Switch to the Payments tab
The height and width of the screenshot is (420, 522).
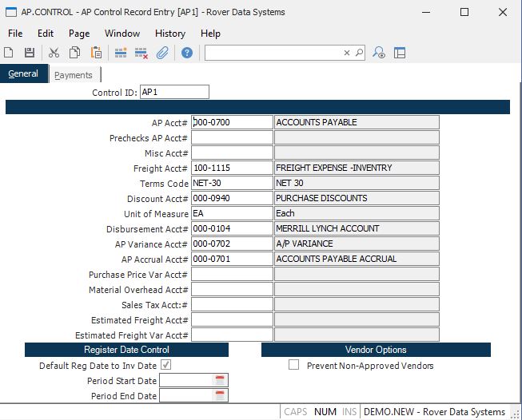pyautogui.click(x=74, y=75)
